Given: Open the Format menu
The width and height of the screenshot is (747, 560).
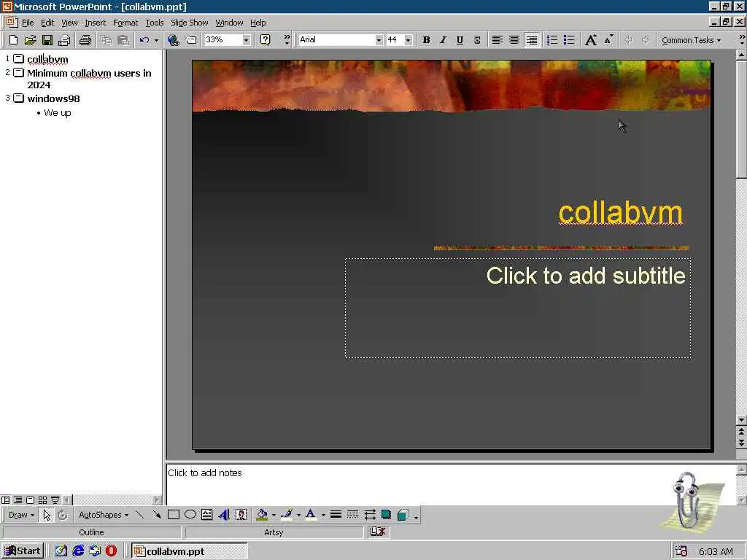Looking at the screenshot, I should [x=125, y=23].
